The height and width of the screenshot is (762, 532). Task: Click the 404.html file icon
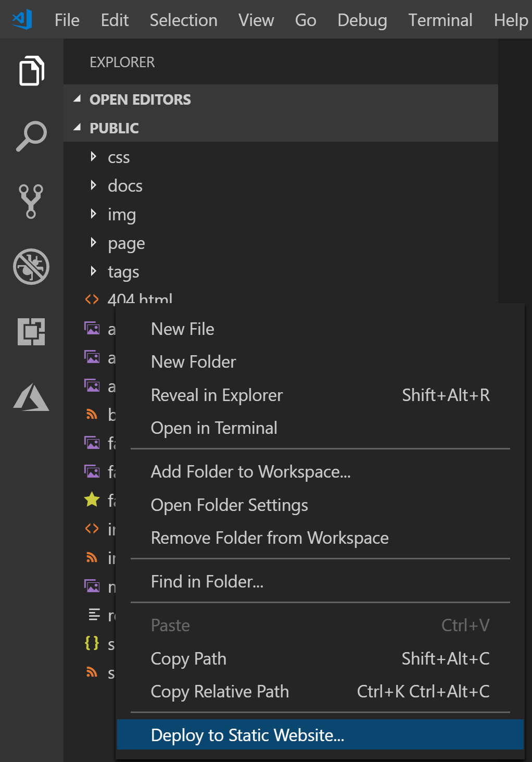pyautogui.click(x=92, y=299)
